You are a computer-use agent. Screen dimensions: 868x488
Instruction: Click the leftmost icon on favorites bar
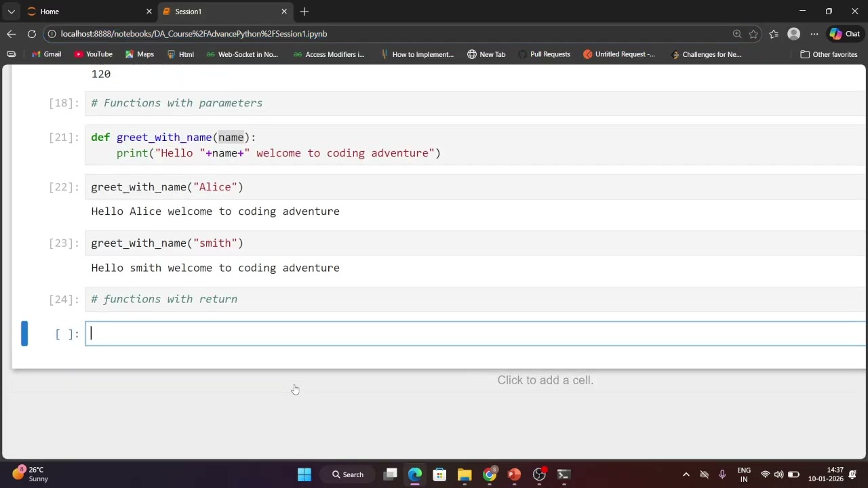pyautogui.click(x=11, y=54)
